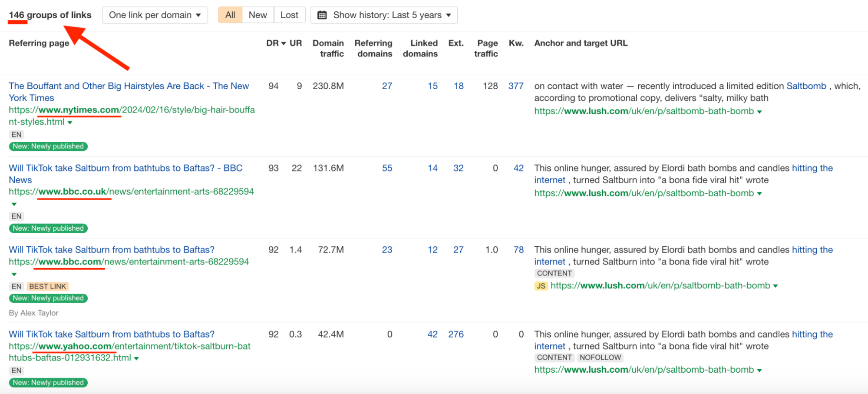Expand the caret after the yahoo.com URL

click(x=136, y=358)
